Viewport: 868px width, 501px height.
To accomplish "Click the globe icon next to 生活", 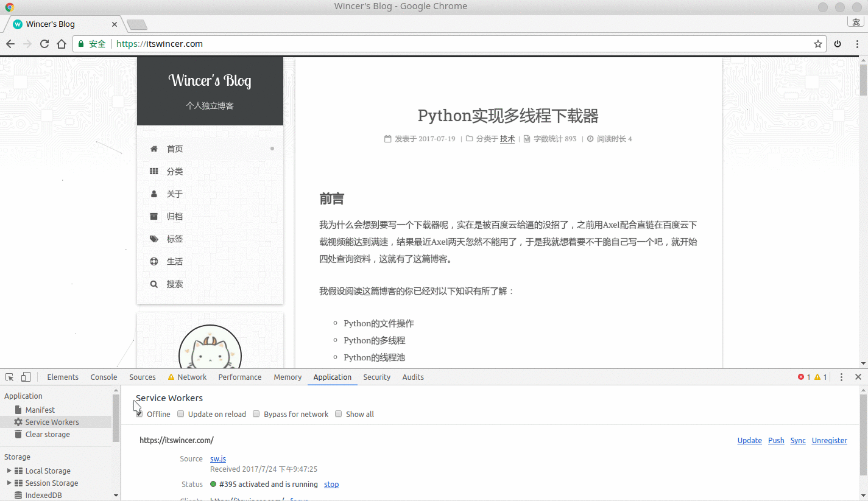I will click(x=154, y=261).
